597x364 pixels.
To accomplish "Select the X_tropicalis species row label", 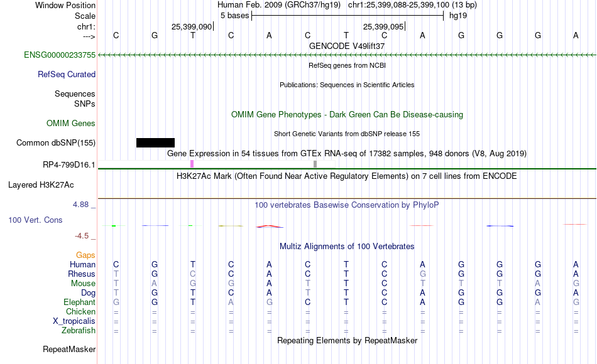I will [74, 321].
